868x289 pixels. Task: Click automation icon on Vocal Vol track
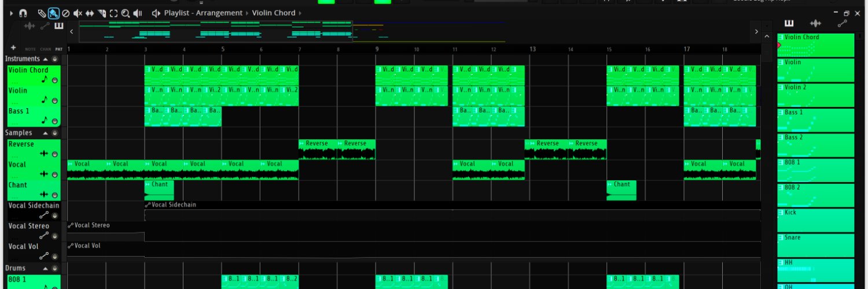tap(44, 255)
